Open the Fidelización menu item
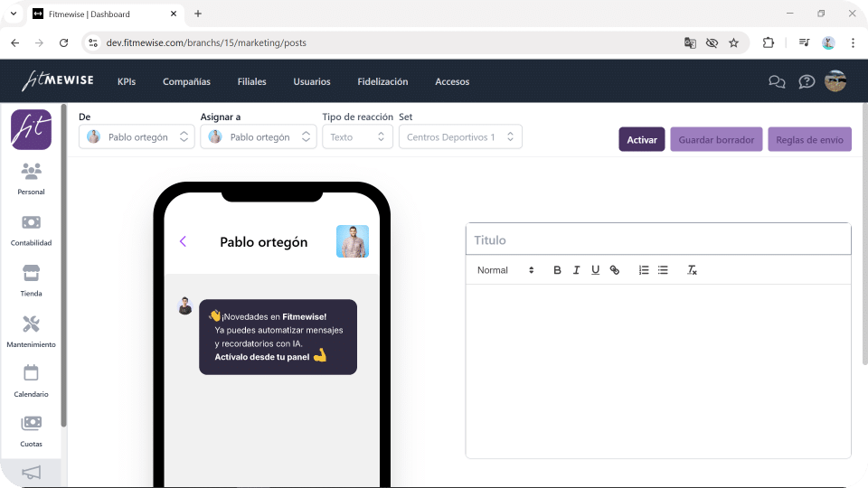868x488 pixels. [382, 81]
